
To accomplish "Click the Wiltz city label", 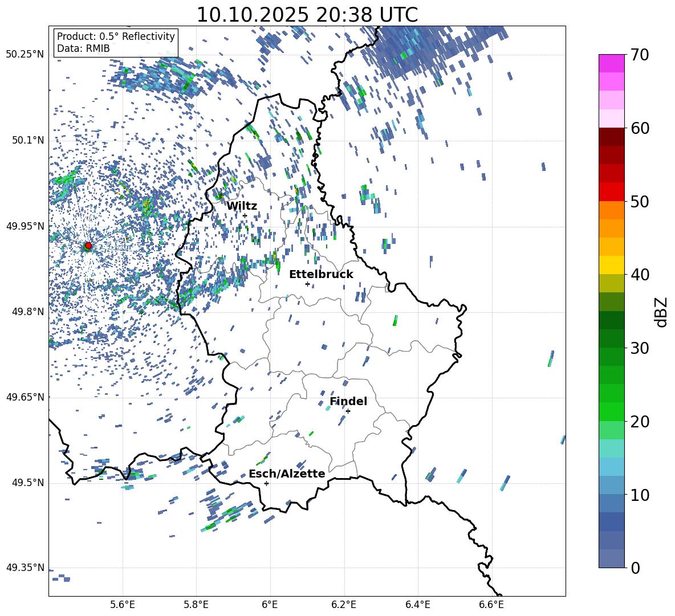I will 242,206.
